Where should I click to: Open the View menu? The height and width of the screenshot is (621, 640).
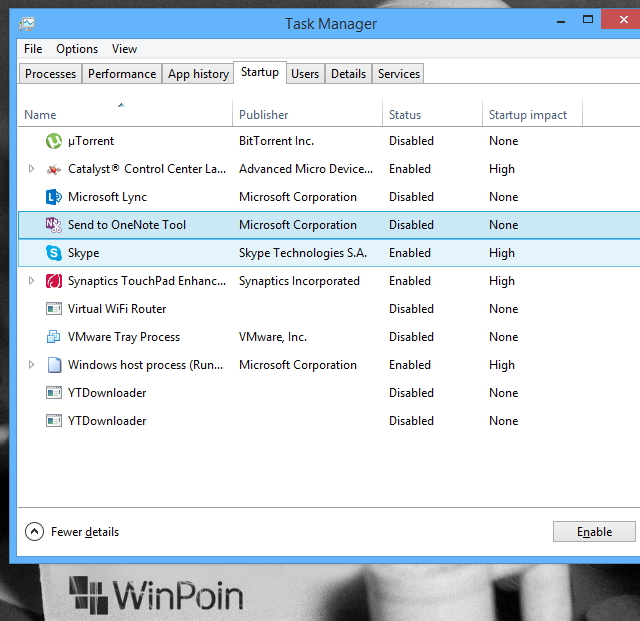(124, 49)
